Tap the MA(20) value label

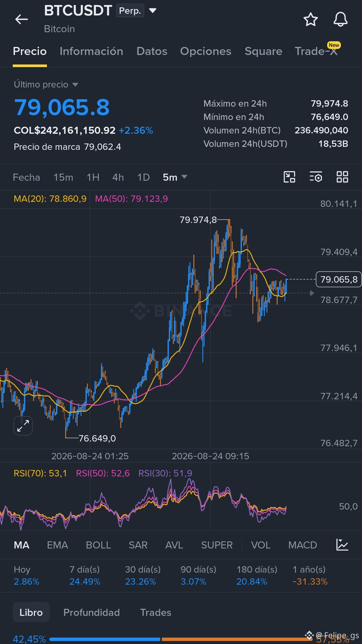(50, 199)
